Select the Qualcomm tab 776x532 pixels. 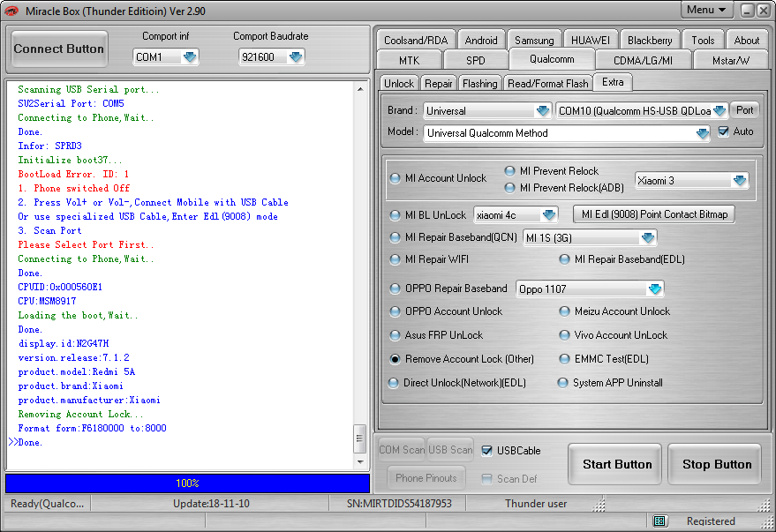[552, 59]
